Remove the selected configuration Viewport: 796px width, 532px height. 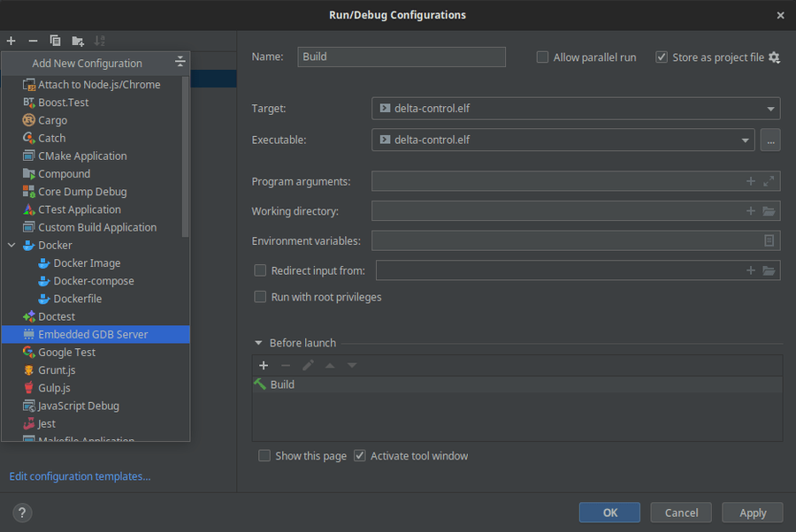tap(32, 40)
